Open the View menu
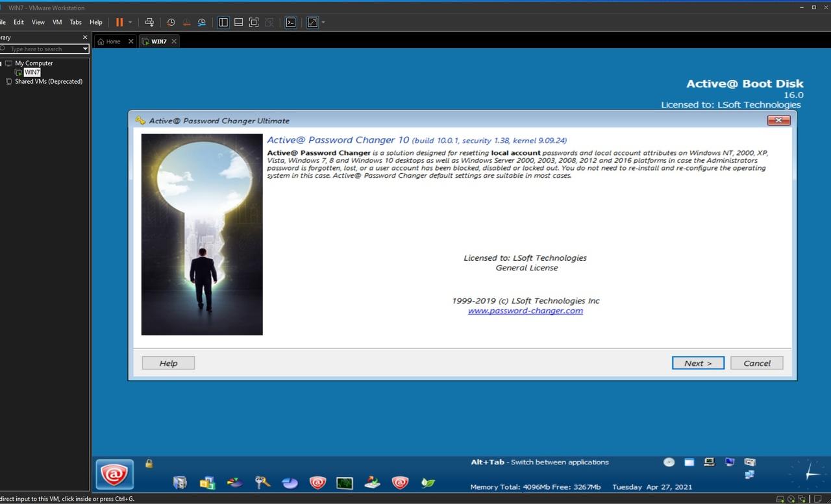The image size is (831, 504). (38, 22)
